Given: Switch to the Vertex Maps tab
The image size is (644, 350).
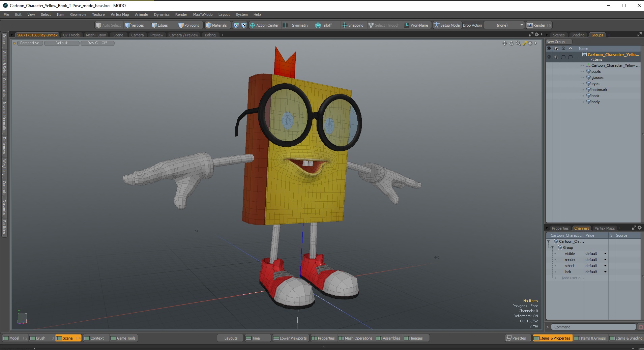Looking at the screenshot, I should point(605,228).
